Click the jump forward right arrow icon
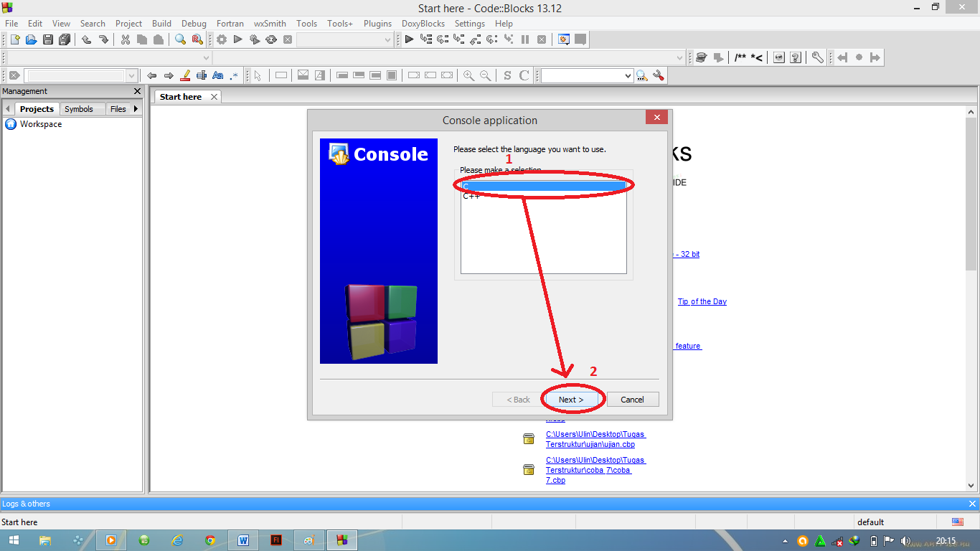This screenshot has height=551, width=980. (x=875, y=57)
